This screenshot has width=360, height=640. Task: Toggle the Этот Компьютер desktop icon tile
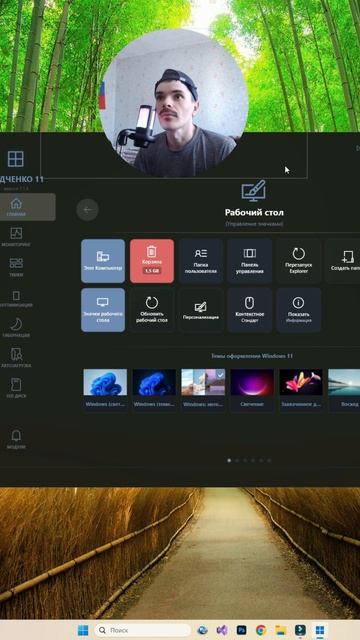[103, 261]
